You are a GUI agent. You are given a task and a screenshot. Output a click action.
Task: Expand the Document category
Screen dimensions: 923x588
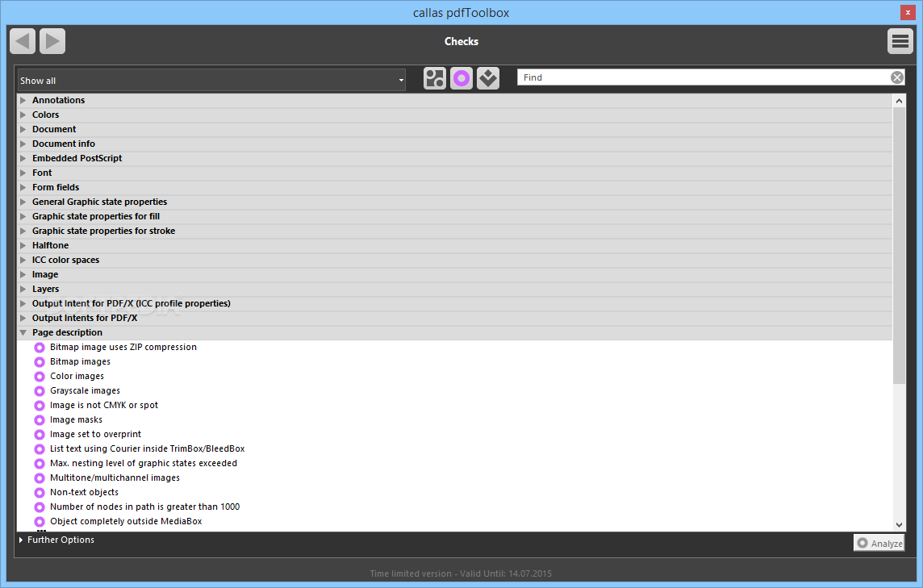click(x=23, y=130)
